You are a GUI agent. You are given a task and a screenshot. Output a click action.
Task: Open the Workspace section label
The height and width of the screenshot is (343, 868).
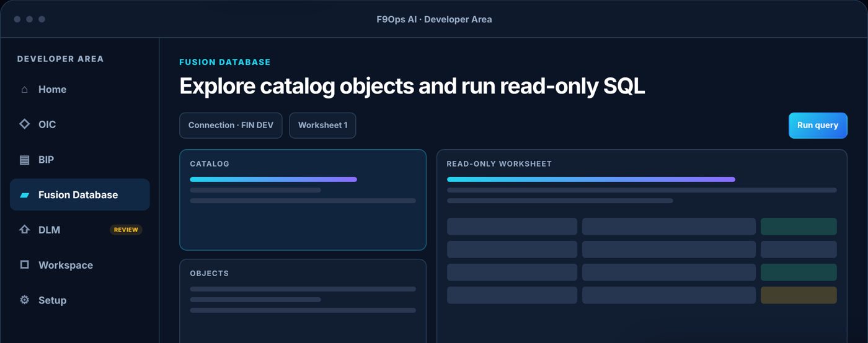[x=66, y=265]
